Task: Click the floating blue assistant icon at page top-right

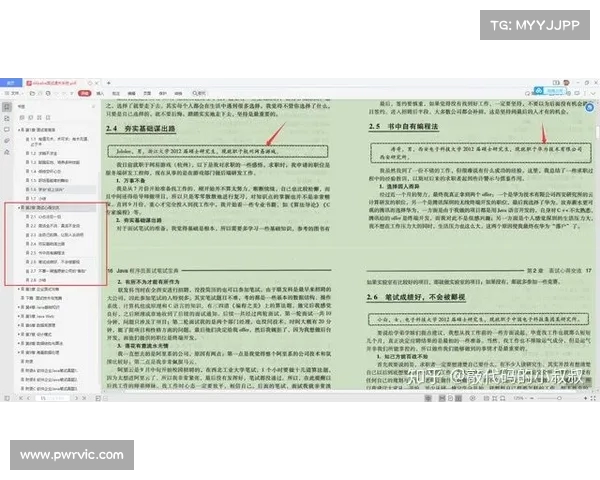Action: (x=590, y=108)
